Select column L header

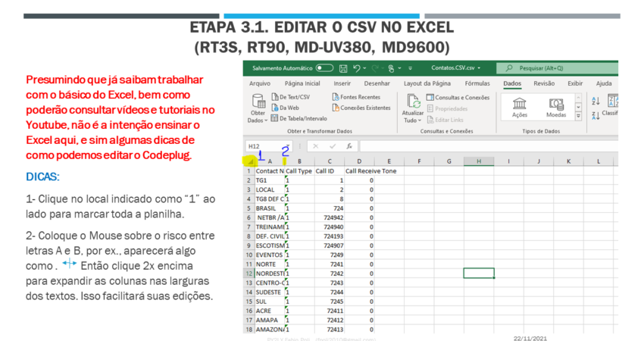(x=599, y=161)
